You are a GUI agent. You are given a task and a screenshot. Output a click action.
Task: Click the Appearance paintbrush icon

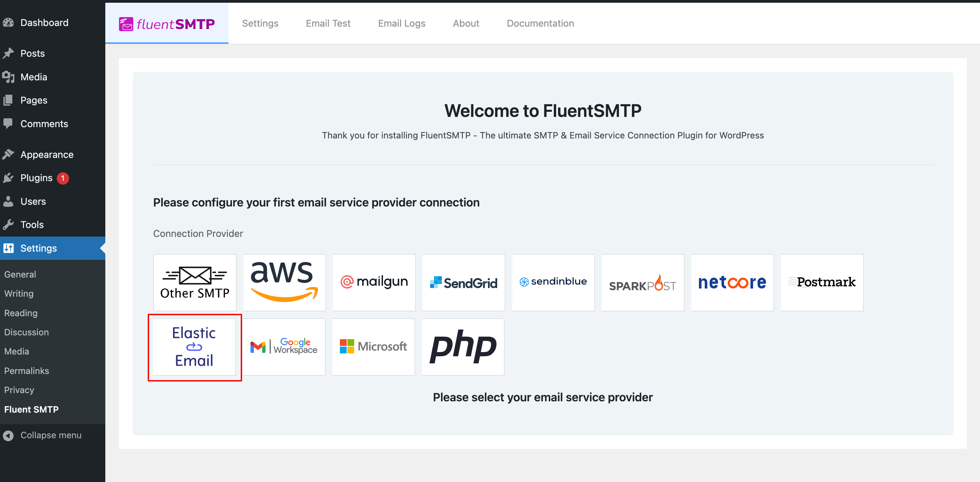(x=8, y=155)
